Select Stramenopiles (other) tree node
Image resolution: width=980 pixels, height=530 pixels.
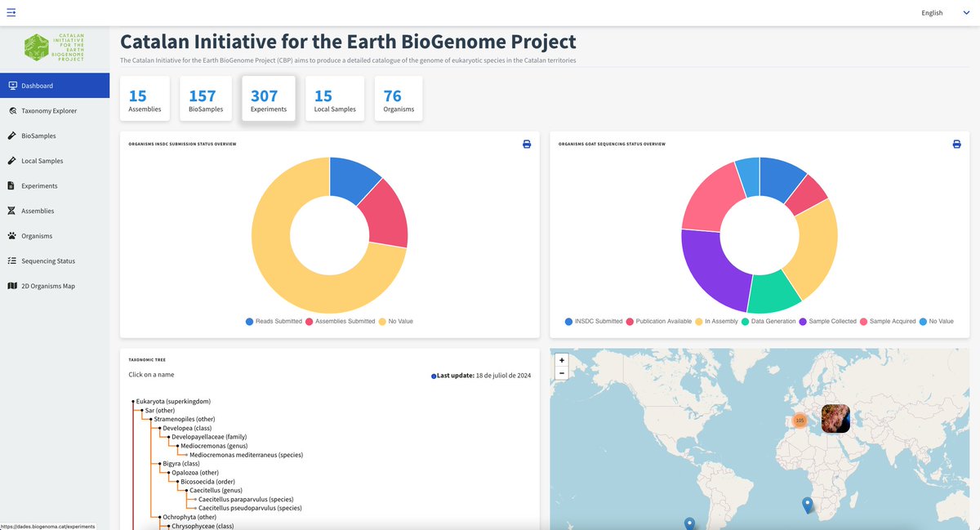(186, 419)
